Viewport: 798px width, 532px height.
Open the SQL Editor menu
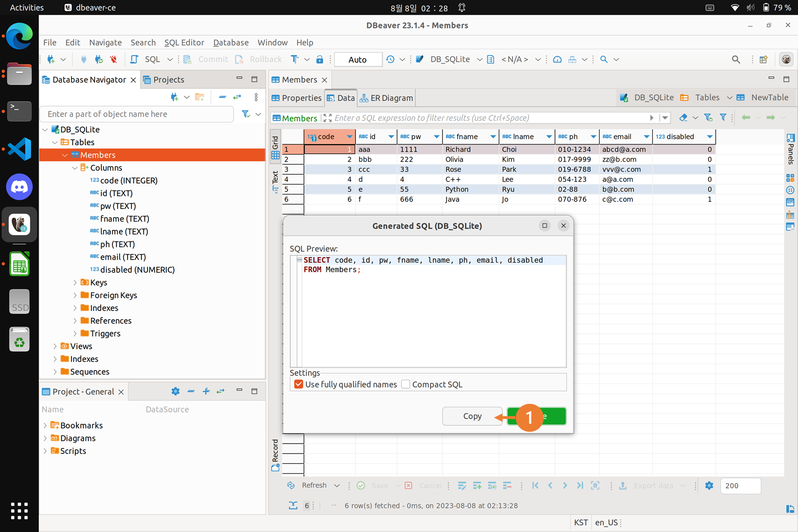click(x=184, y=43)
